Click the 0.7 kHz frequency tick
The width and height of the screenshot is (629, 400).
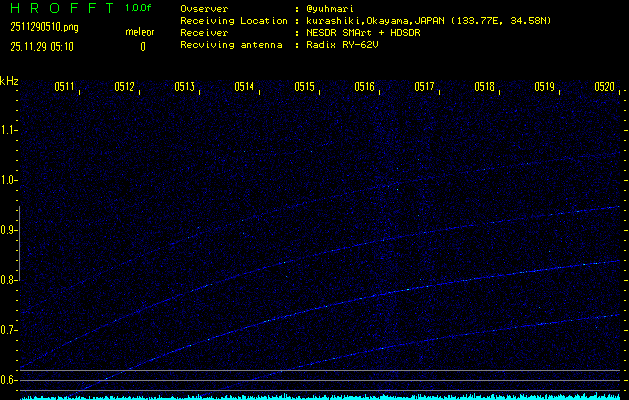coord(9,330)
